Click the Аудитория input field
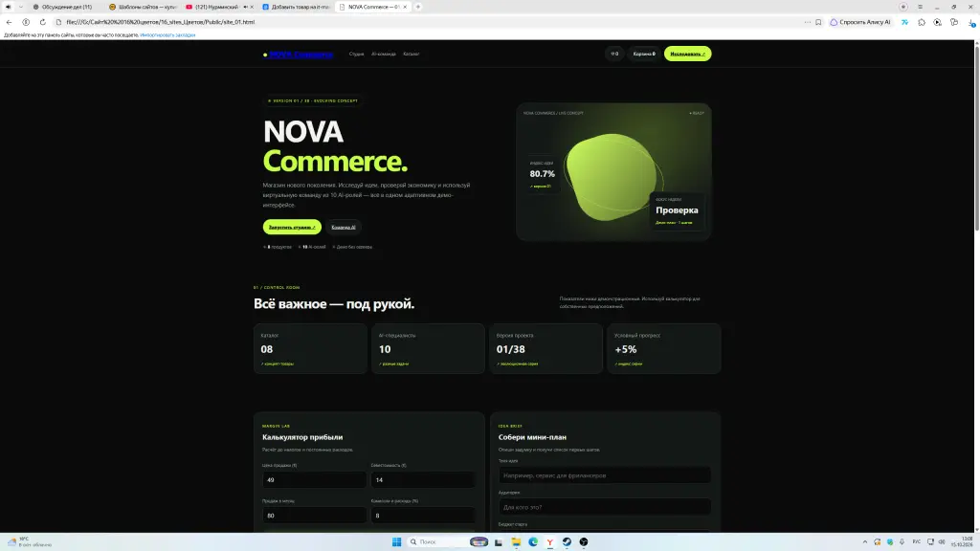The image size is (980, 551). coord(605,507)
